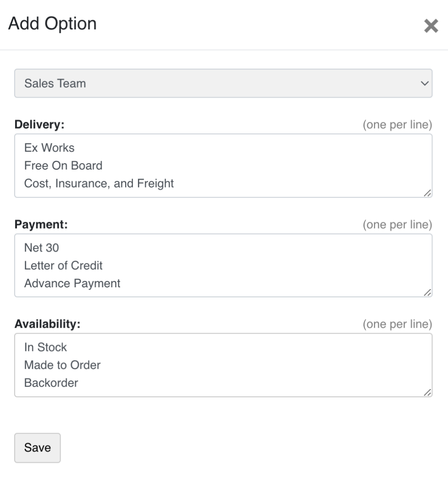This screenshot has height=477, width=448.
Task: Place cursor on the In Stock line
Action: [x=45, y=347]
